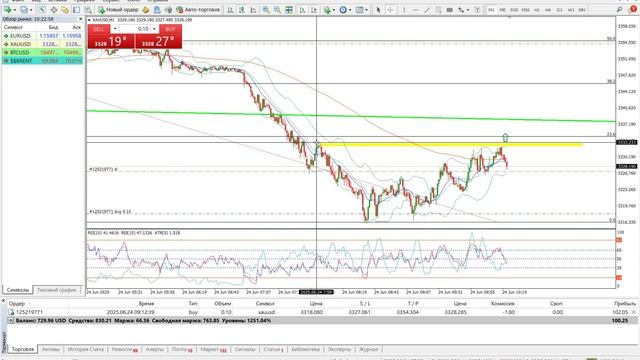Click the new chart icon in toolbar
The height and width of the screenshot is (360, 640).
8,9
